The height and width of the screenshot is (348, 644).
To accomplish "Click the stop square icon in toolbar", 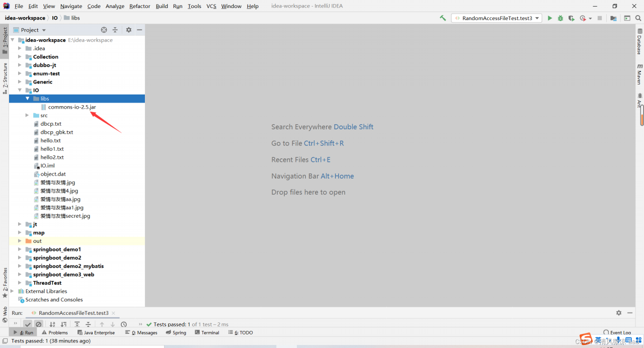I will tap(600, 18).
